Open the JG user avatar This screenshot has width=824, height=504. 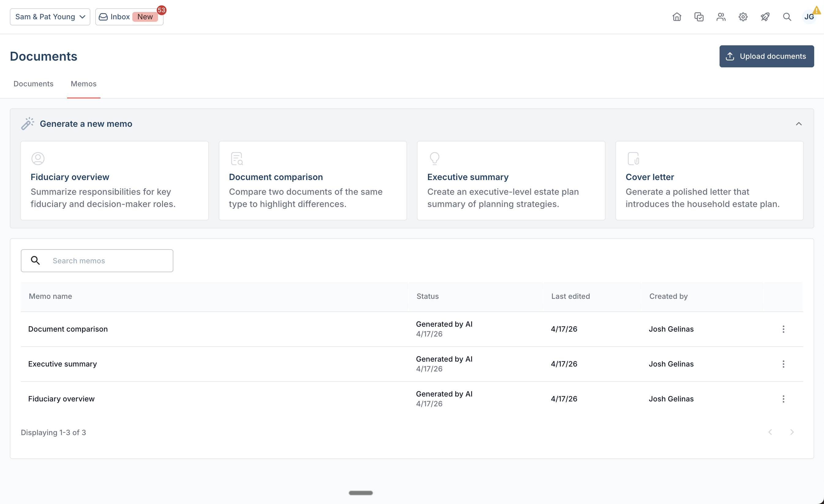(809, 17)
